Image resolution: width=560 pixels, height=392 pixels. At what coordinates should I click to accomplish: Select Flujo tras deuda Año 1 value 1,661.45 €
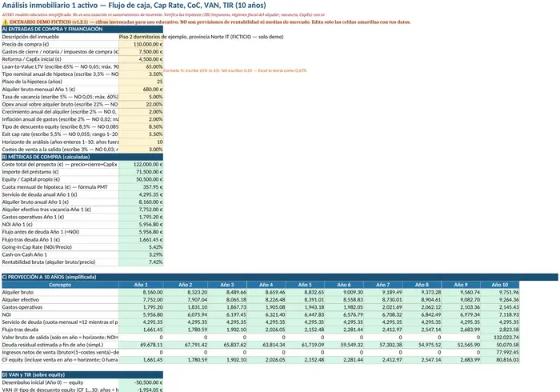(x=141, y=239)
